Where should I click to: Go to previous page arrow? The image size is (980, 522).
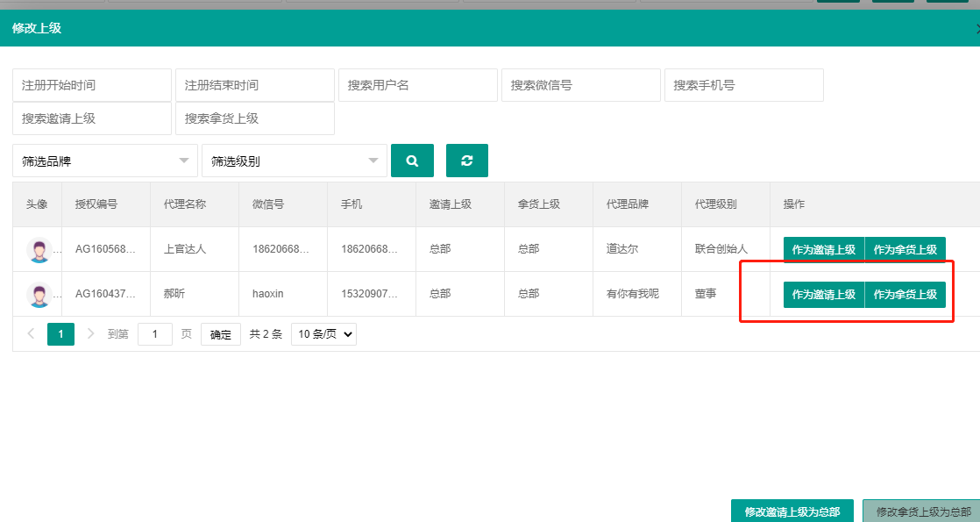pyautogui.click(x=32, y=334)
